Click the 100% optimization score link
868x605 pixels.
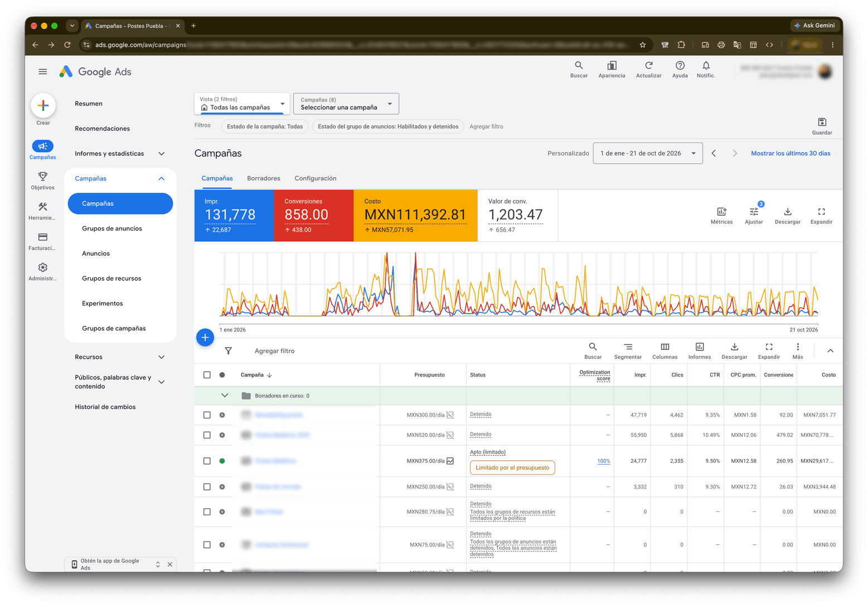(604, 461)
